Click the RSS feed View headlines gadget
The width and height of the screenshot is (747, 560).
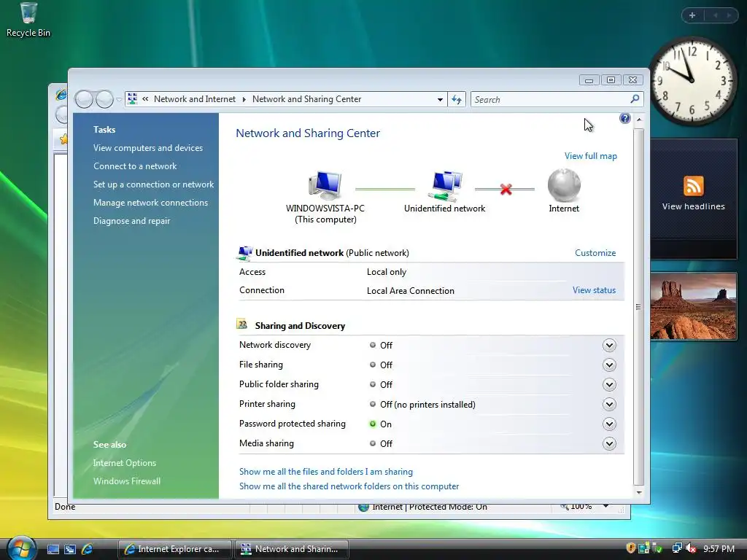coord(693,198)
